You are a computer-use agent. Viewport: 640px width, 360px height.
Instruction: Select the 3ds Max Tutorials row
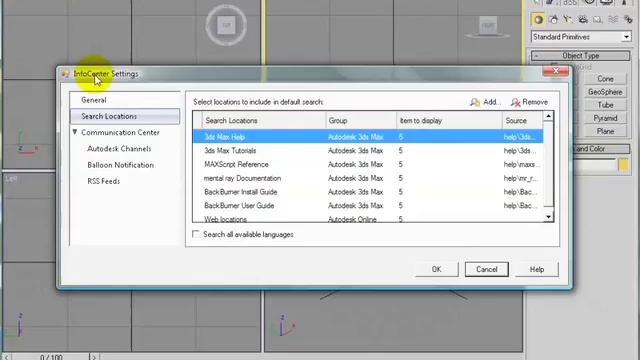pyautogui.click(x=368, y=151)
